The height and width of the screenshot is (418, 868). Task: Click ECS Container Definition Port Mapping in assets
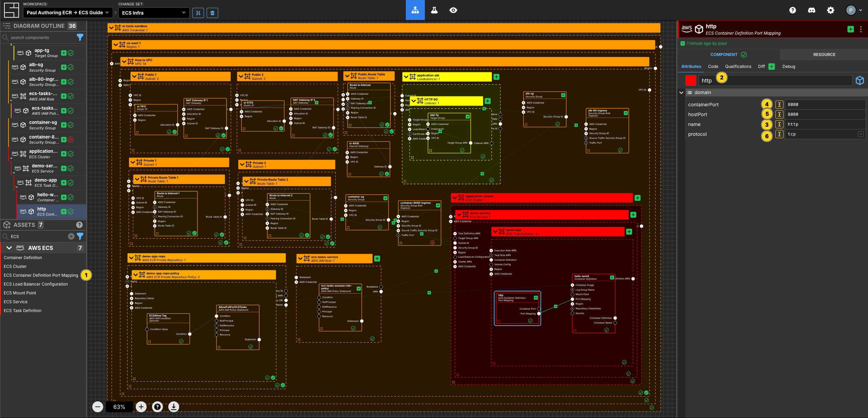tap(41, 275)
